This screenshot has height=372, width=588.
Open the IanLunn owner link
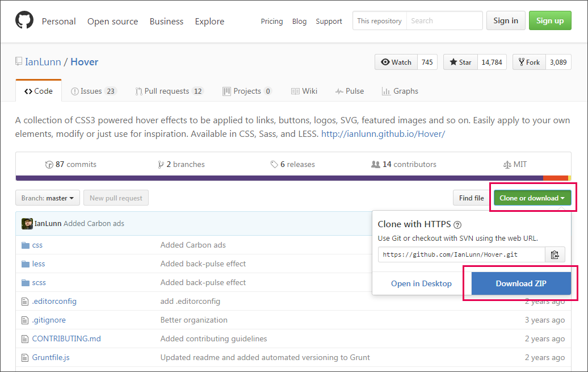coord(43,62)
